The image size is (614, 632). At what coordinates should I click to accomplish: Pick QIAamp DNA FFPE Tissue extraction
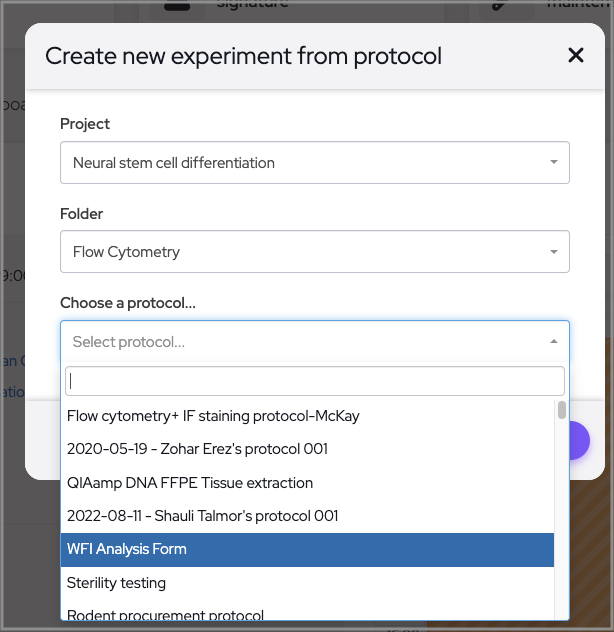point(190,483)
